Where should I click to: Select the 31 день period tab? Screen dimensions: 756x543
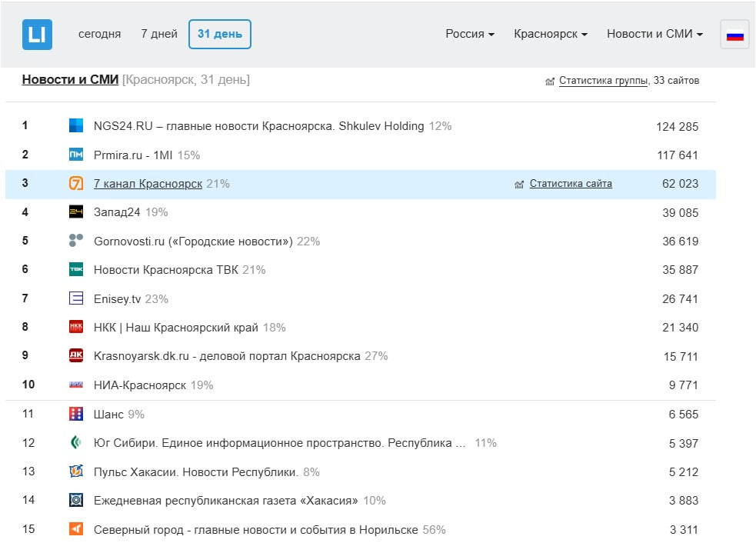(x=220, y=35)
